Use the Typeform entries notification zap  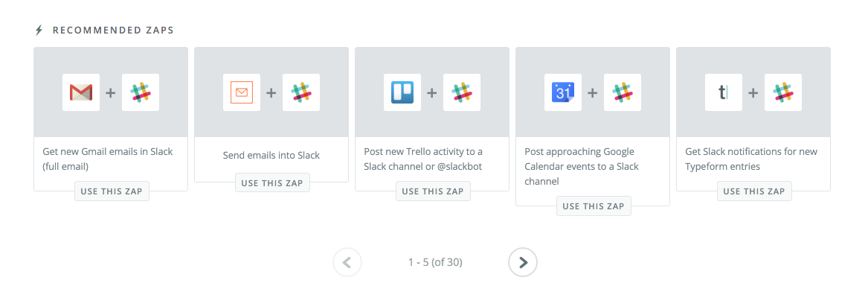click(x=754, y=191)
